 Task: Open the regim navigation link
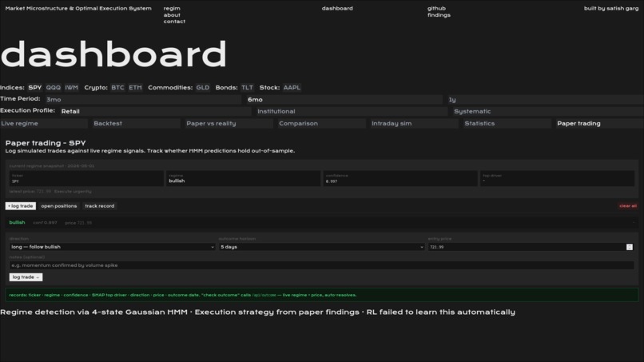point(172,8)
